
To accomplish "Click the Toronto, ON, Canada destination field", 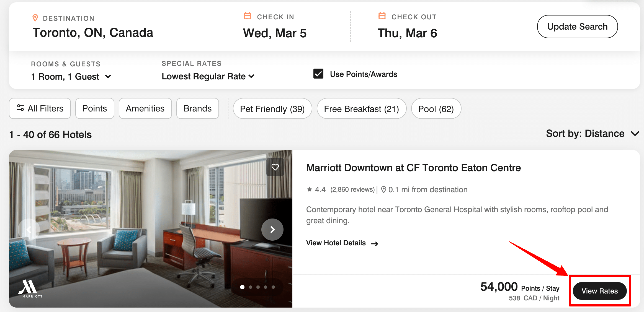I will click(93, 33).
